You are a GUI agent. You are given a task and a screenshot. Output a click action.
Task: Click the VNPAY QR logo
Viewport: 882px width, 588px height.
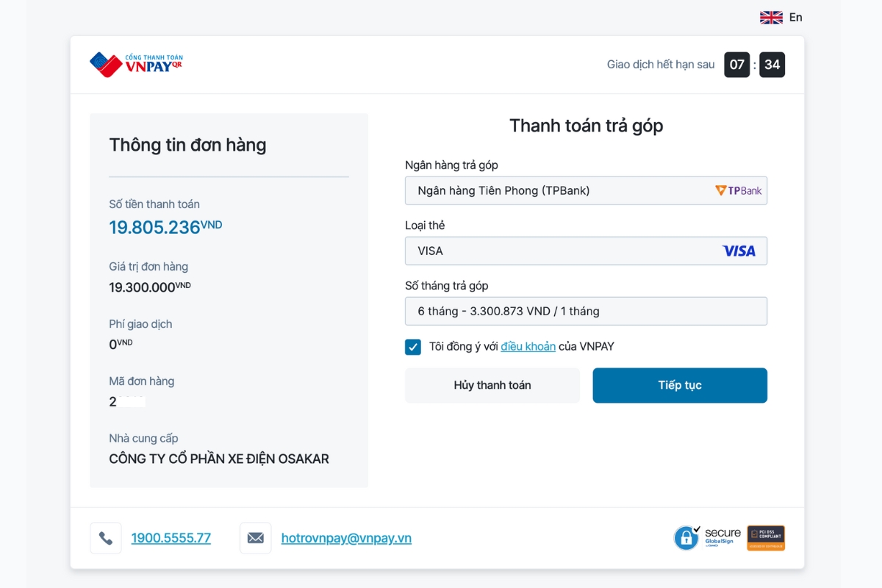point(136,65)
